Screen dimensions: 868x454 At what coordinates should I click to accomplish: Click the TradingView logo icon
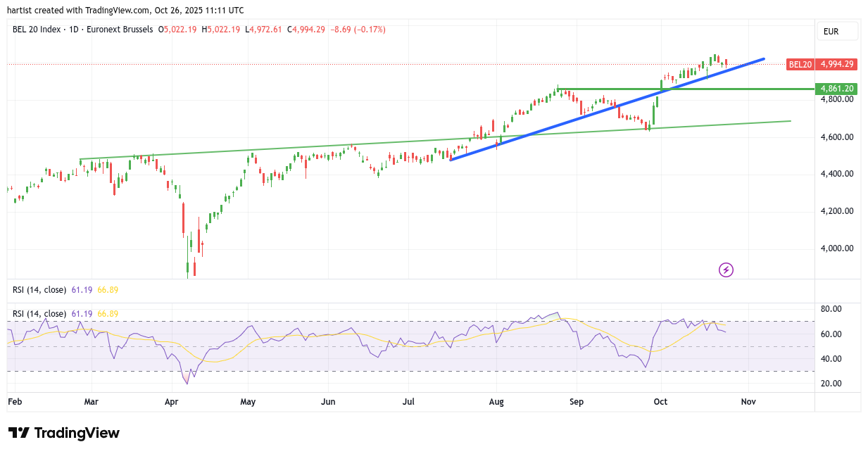[18, 433]
